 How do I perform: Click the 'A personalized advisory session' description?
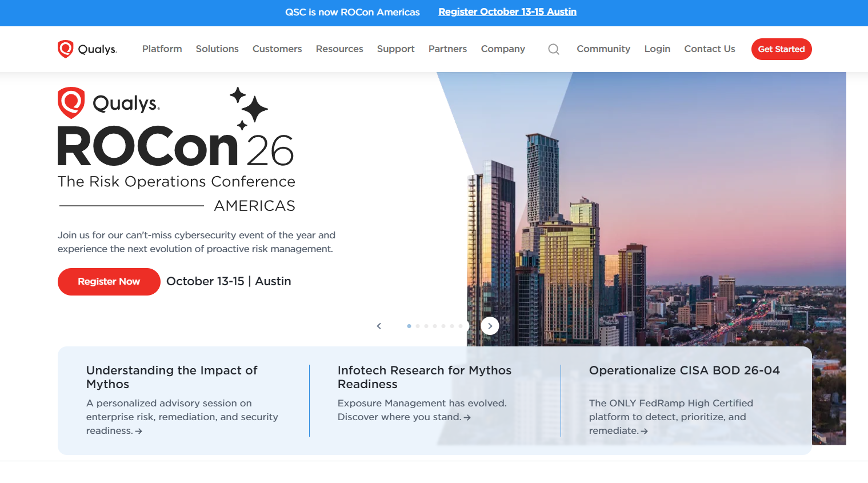click(x=182, y=417)
